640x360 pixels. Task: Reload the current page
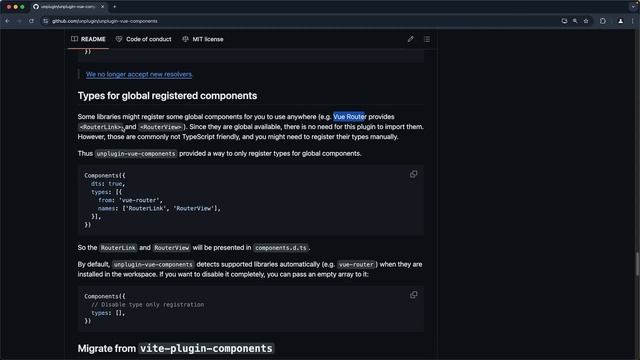[31, 21]
